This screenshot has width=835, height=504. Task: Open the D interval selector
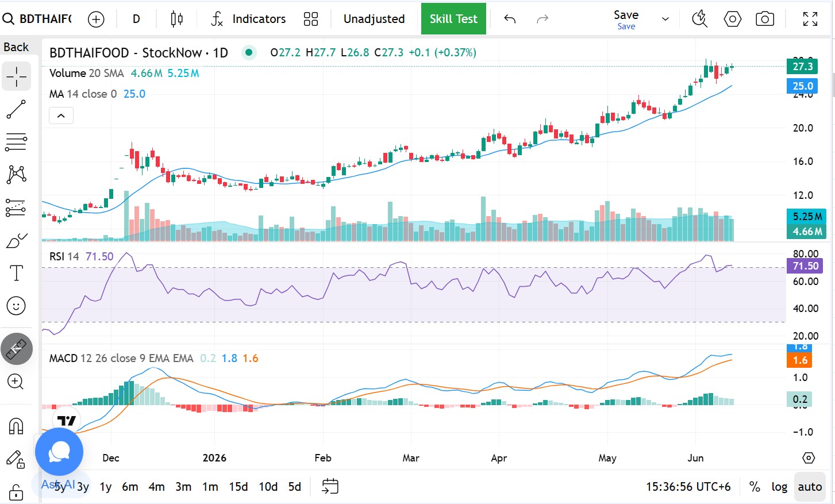tap(136, 19)
